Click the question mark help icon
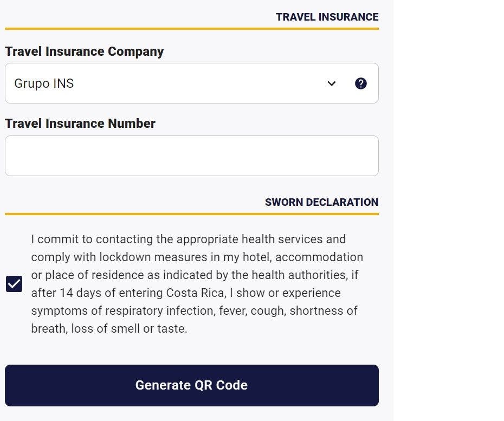 click(360, 83)
